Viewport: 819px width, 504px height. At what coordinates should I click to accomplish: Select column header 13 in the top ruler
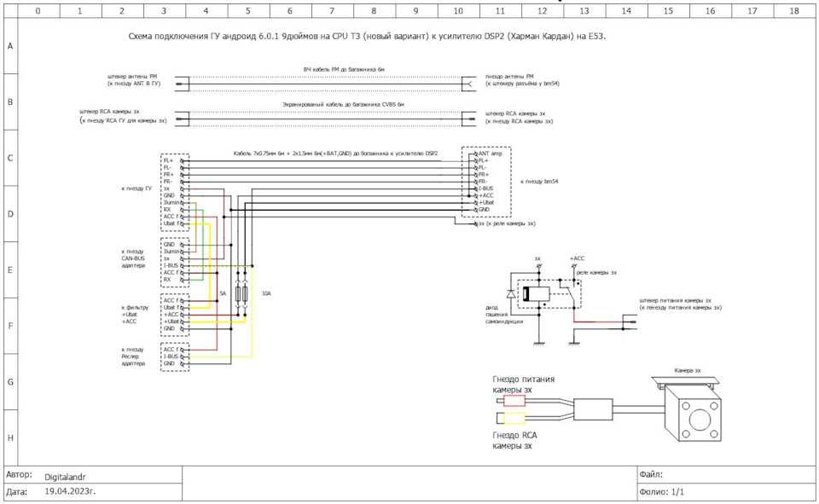[x=584, y=10]
